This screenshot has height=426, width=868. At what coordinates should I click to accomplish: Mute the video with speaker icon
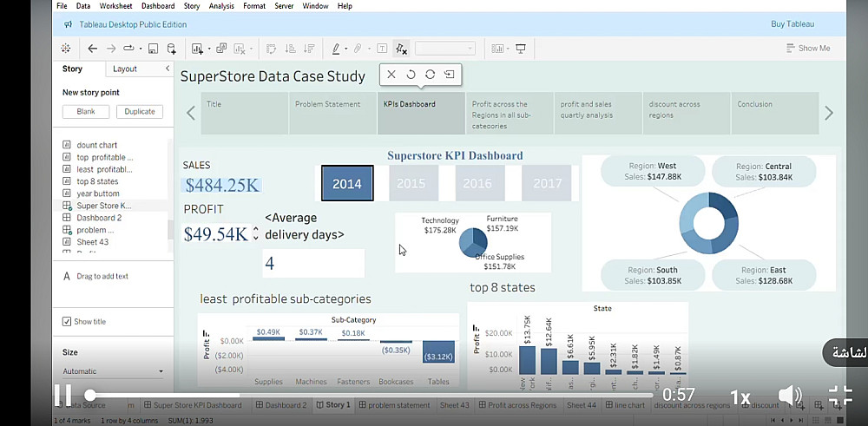pos(790,397)
